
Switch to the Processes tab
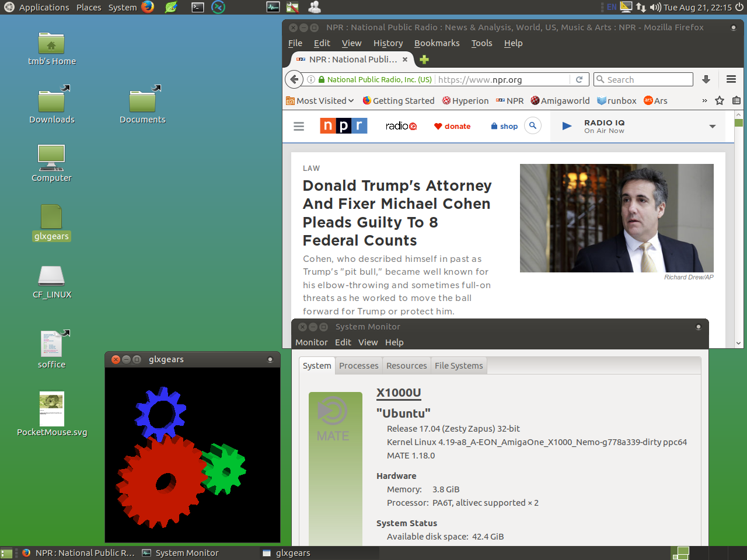[x=358, y=366]
